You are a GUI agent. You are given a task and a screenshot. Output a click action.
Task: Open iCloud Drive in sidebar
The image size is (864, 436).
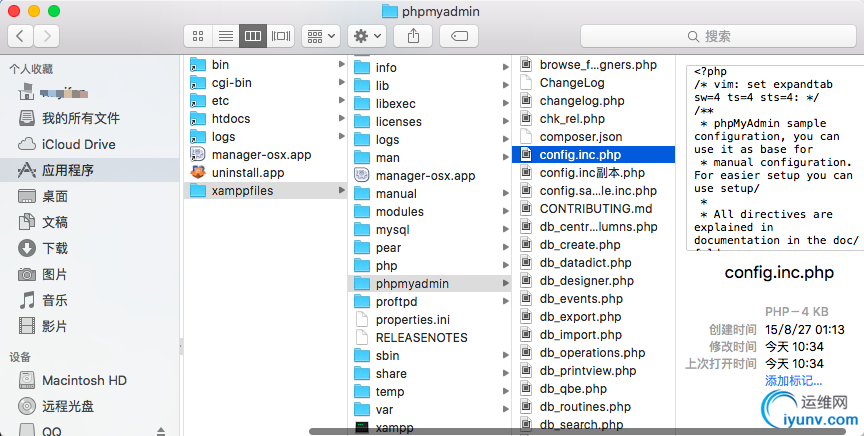pyautogui.click(x=89, y=144)
